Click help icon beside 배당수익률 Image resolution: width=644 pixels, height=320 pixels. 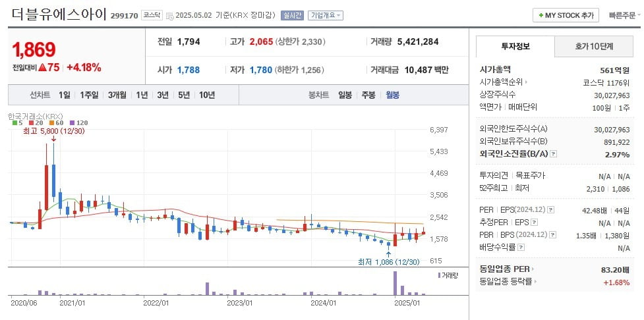[x=521, y=248]
